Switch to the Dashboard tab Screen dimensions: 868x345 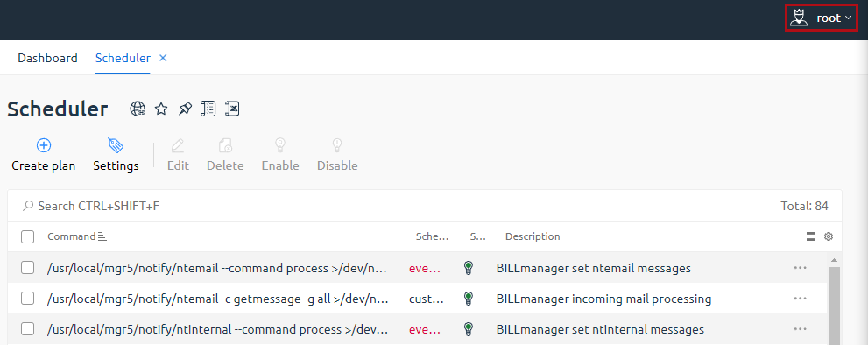pyautogui.click(x=47, y=58)
